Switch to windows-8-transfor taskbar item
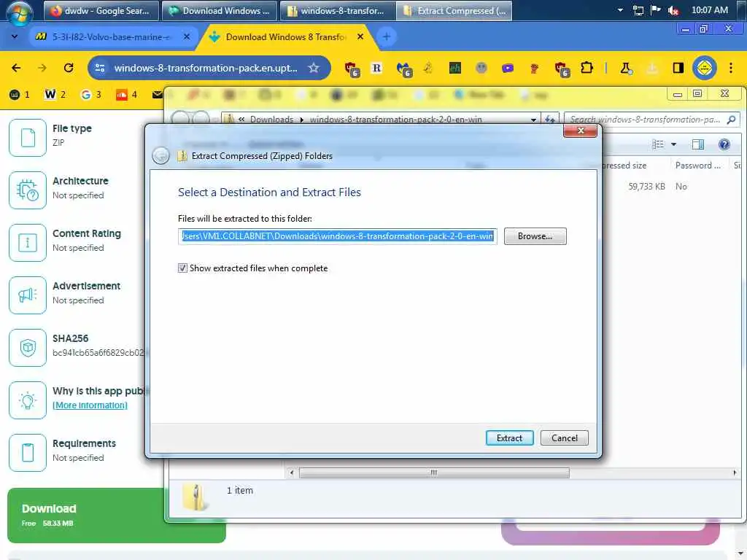This screenshot has width=747, height=560. tap(337, 10)
